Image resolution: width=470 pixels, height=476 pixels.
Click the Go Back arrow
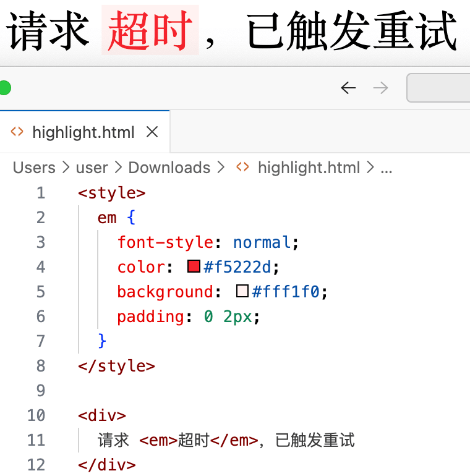pos(348,88)
